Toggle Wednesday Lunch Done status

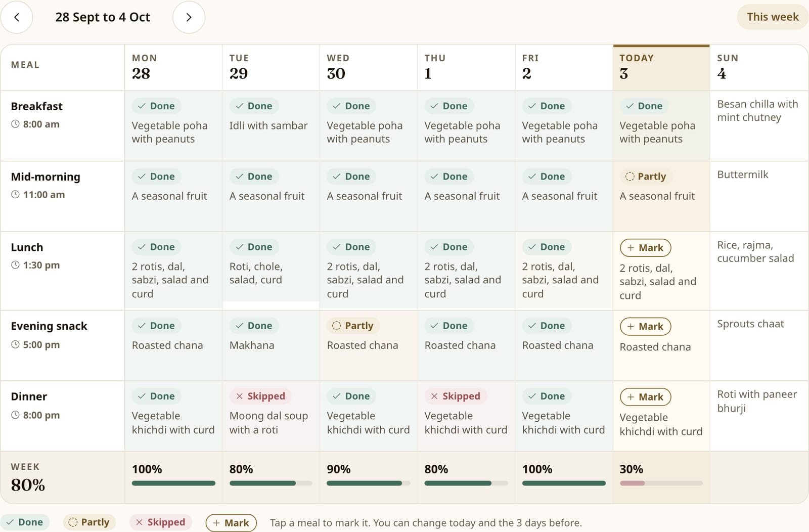click(351, 247)
